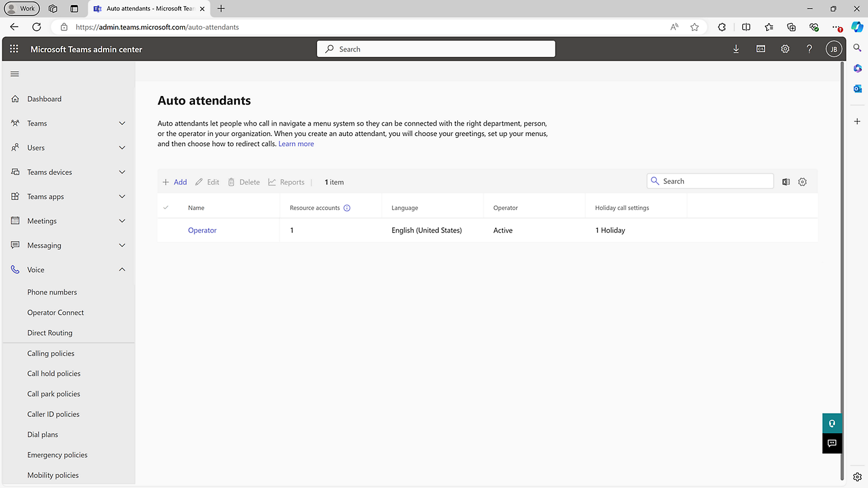868x488 pixels.
Task: Open browser extensions puzzle icon
Action: [722, 27]
